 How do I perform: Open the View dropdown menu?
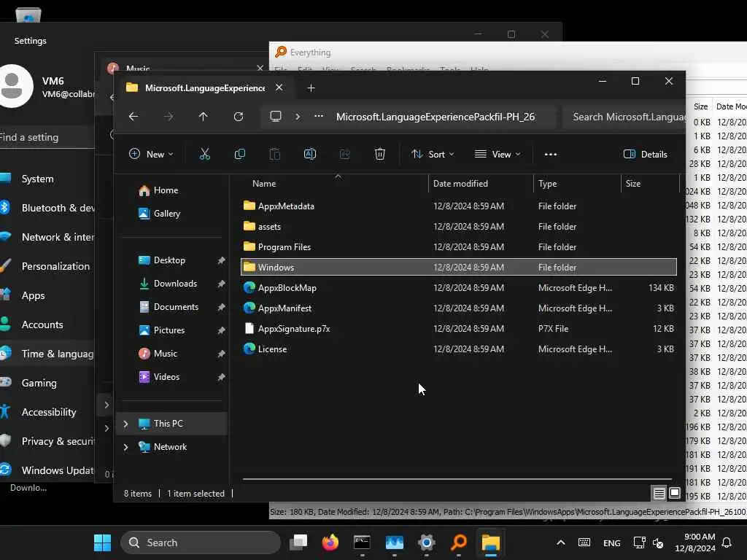click(x=498, y=155)
